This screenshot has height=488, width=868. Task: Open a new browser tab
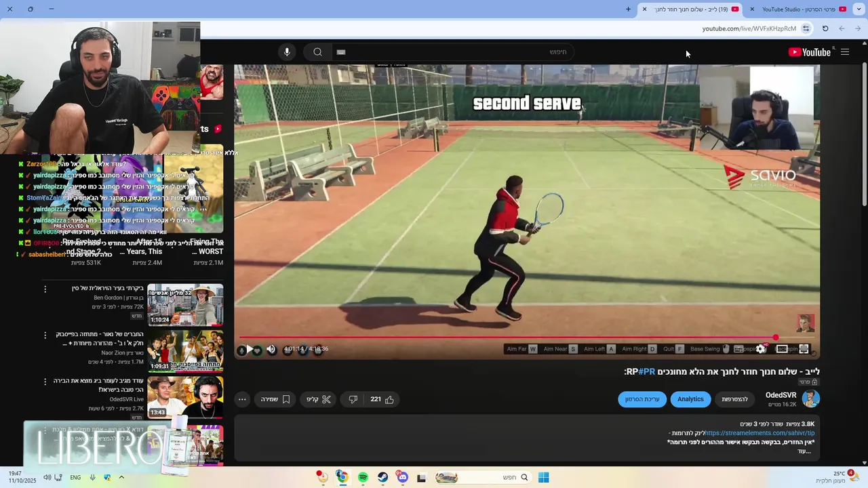[628, 9]
